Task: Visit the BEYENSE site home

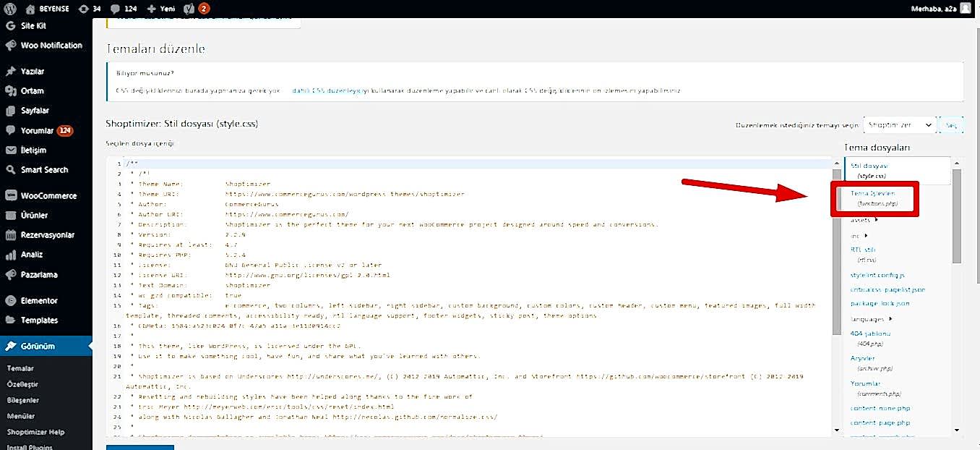Action: [x=47, y=9]
